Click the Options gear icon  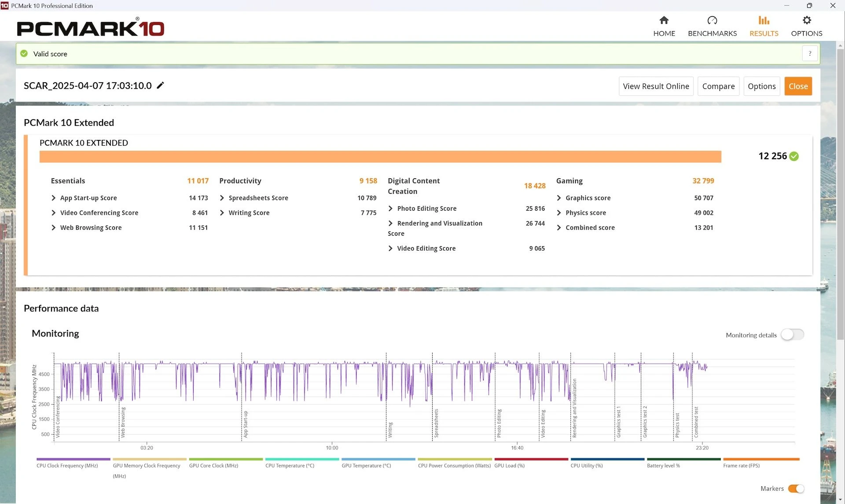pos(806,20)
